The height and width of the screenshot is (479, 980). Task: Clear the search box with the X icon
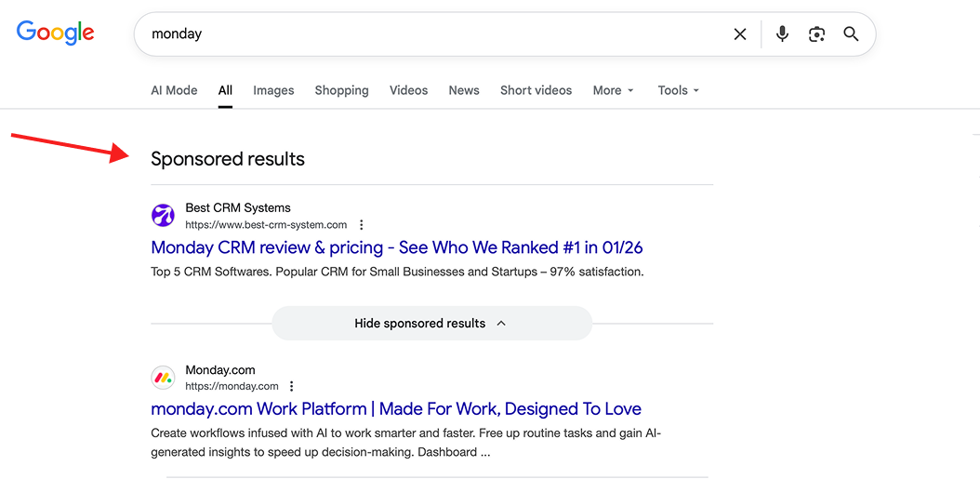coord(740,34)
